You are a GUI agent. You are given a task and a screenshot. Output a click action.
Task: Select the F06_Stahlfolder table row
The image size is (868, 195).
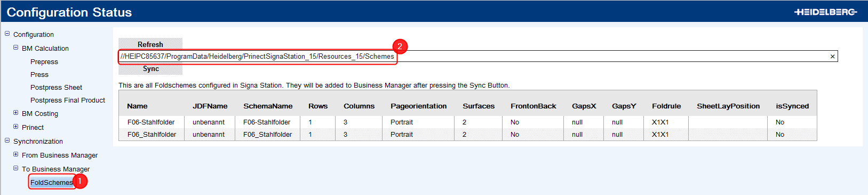[x=468, y=135]
